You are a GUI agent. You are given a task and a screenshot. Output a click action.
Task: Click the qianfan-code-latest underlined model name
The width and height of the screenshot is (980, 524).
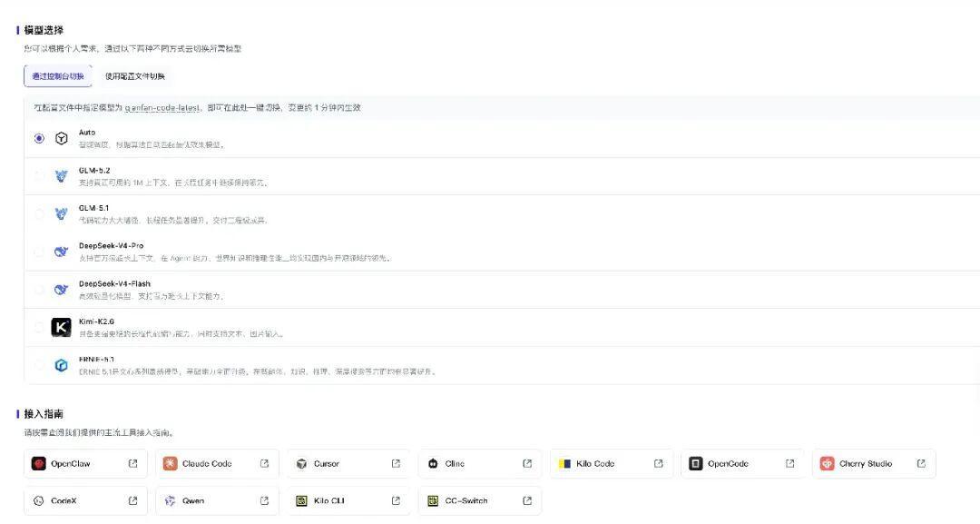pyautogui.click(x=162, y=107)
